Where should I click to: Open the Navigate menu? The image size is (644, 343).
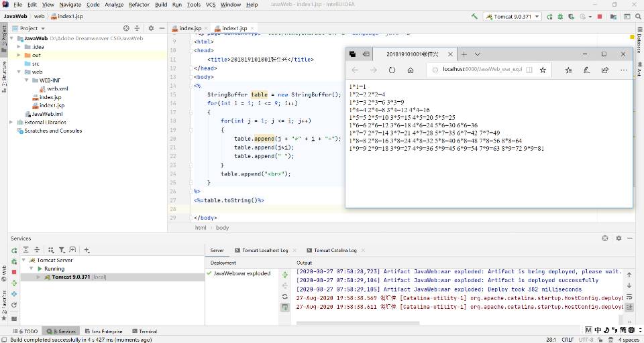[x=70, y=5]
